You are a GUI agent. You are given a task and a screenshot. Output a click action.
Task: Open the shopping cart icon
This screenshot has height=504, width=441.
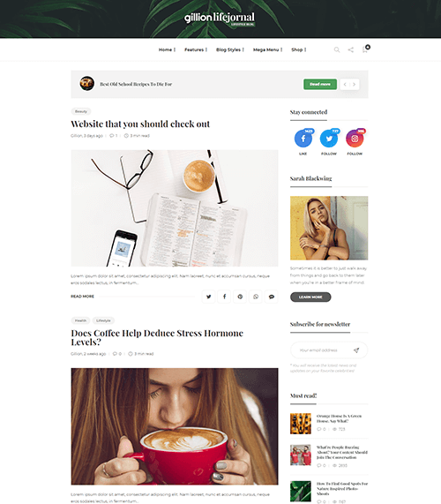[x=365, y=49]
